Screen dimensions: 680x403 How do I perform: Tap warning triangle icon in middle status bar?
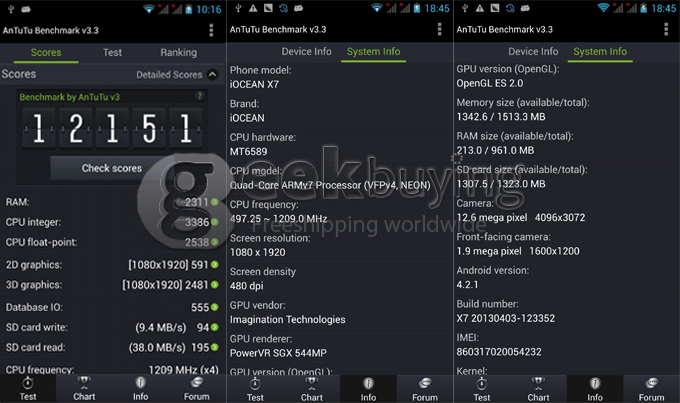253,8
